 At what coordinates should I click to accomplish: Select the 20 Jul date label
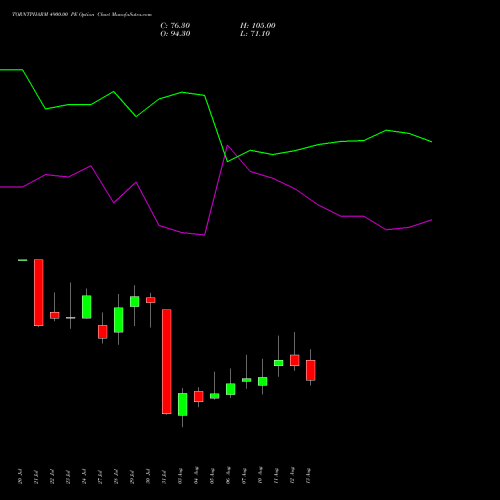point(20,477)
